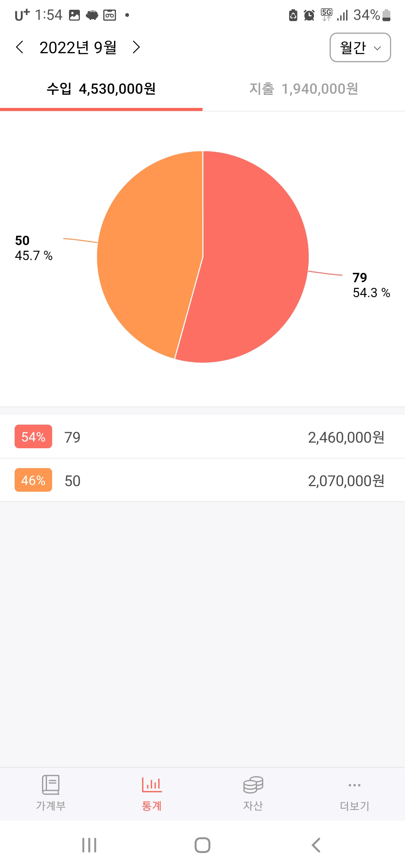This screenshot has height=868, width=405.
Task: Go to next month arrow
Action: pyautogui.click(x=136, y=47)
